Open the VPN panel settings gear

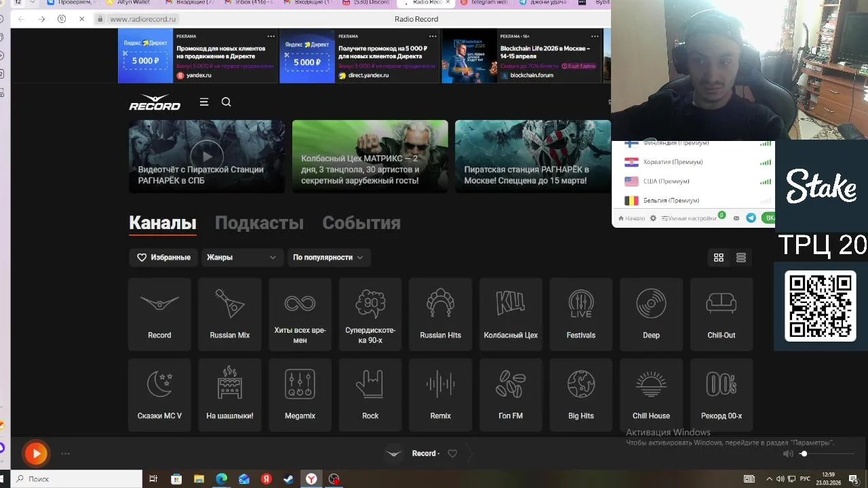click(x=653, y=218)
